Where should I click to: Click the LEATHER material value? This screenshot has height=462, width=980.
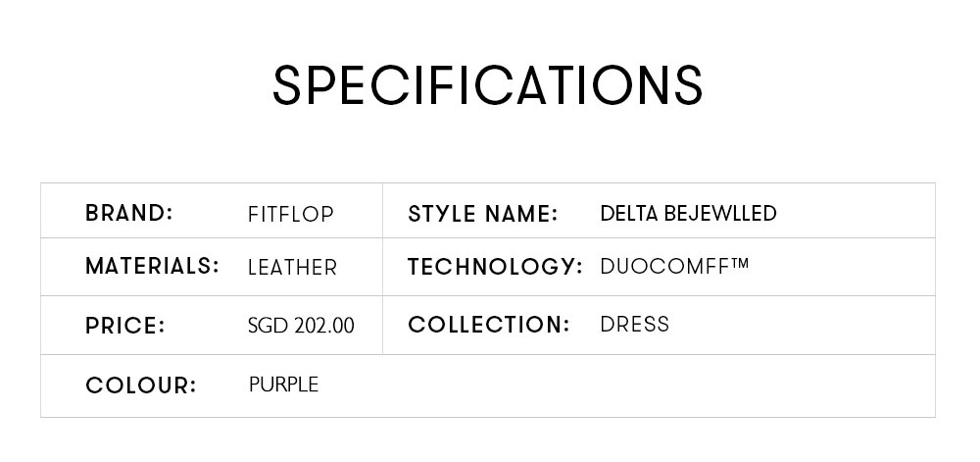(x=292, y=268)
